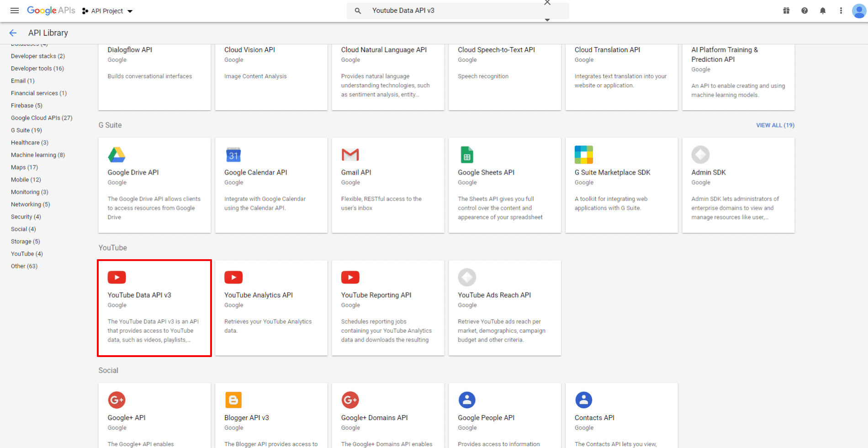
Task: Open the Gmail API title
Action: [356, 173]
